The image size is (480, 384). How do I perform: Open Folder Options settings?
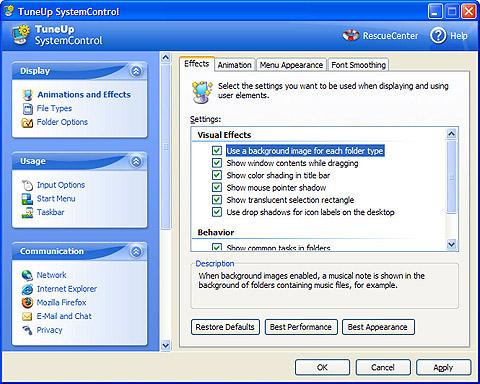click(62, 122)
